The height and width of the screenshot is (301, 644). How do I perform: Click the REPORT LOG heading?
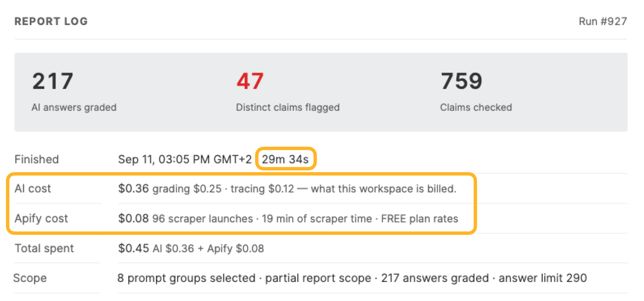click(x=51, y=21)
